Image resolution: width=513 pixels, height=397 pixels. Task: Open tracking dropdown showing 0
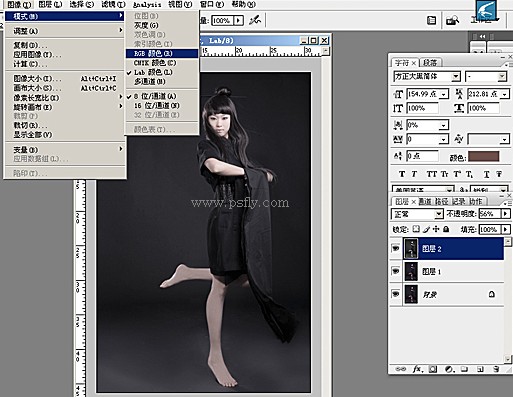(x=443, y=139)
